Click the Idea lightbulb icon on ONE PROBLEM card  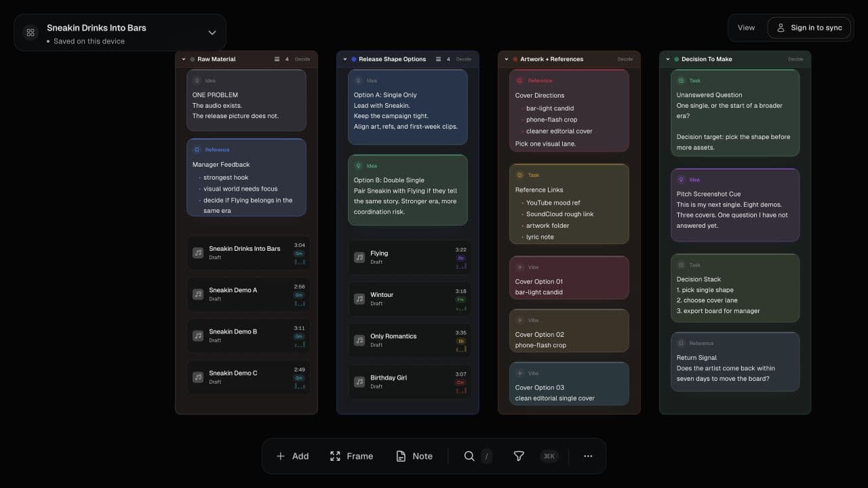pyautogui.click(x=197, y=80)
